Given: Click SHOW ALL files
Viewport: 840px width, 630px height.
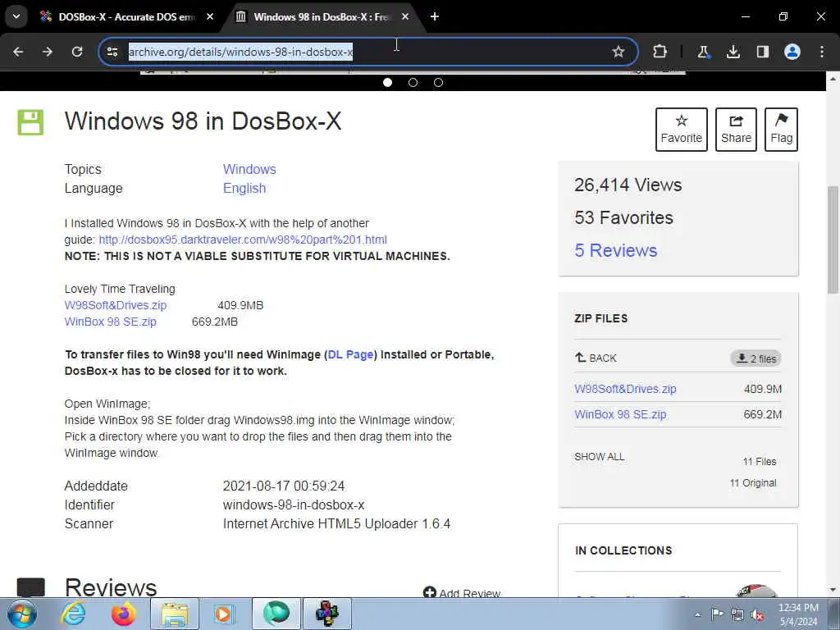Looking at the screenshot, I should [600, 457].
